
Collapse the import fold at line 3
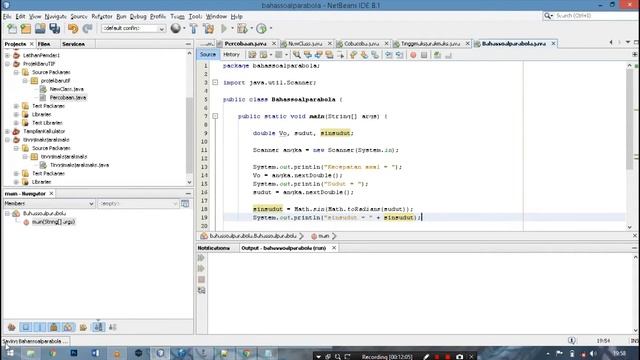click(x=215, y=82)
